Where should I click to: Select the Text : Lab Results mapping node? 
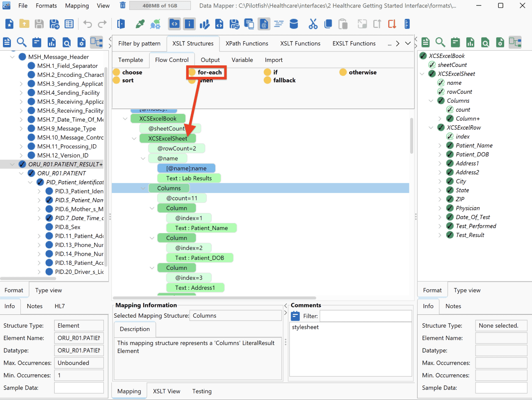[x=189, y=178]
